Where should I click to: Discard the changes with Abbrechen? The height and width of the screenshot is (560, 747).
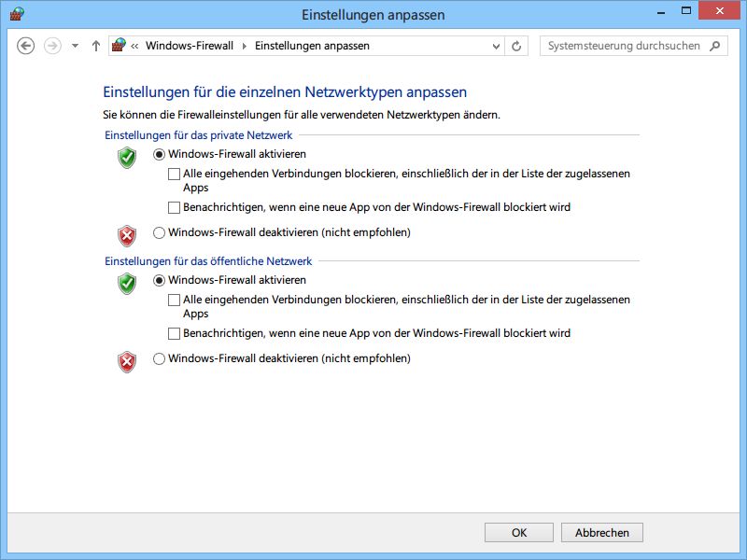point(601,532)
